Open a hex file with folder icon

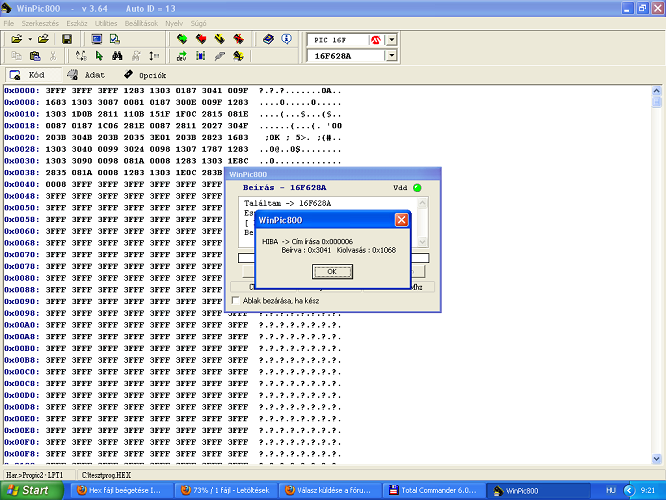tap(16, 39)
